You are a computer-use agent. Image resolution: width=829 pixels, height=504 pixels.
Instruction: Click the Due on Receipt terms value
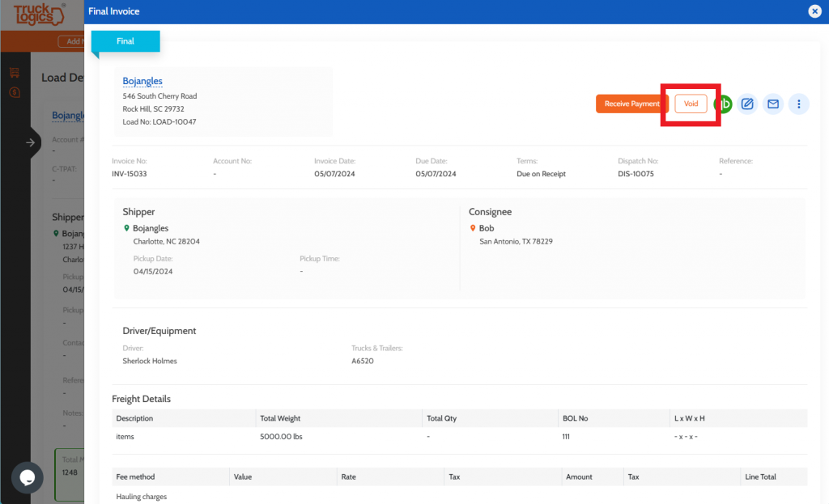[x=541, y=174]
